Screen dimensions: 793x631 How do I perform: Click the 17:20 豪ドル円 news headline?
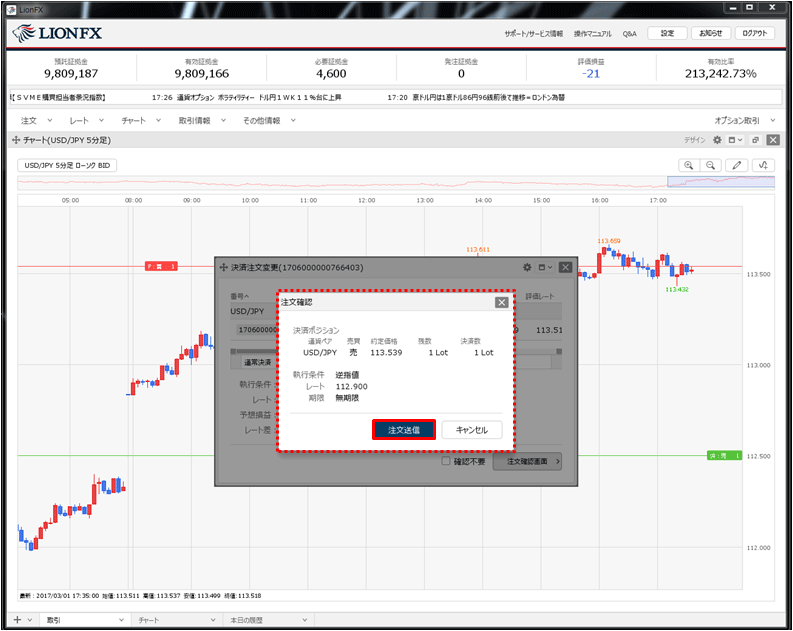[x=476, y=97]
